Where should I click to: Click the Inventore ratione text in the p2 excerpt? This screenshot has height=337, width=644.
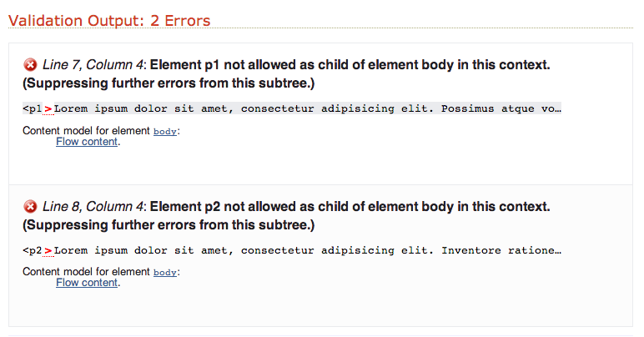501,250
